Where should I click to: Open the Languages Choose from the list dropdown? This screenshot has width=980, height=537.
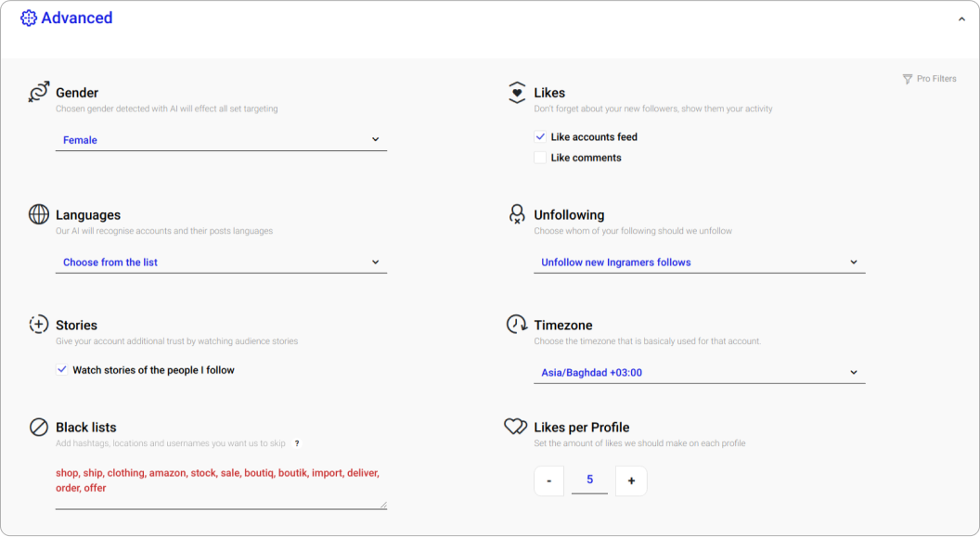click(221, 262)
